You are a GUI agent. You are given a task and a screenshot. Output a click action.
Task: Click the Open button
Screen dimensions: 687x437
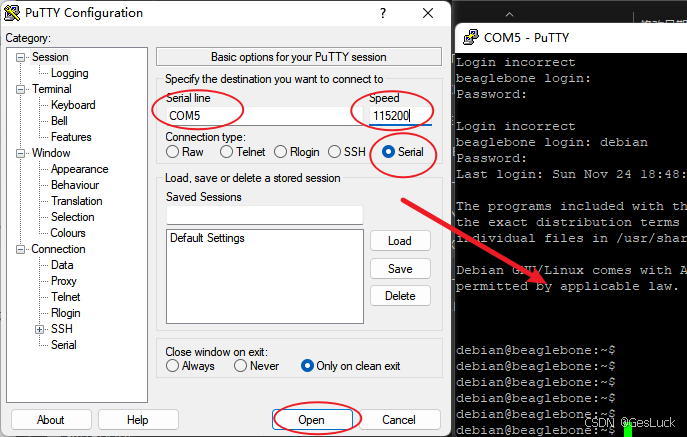pyautogui.click(x=312, y=420)
